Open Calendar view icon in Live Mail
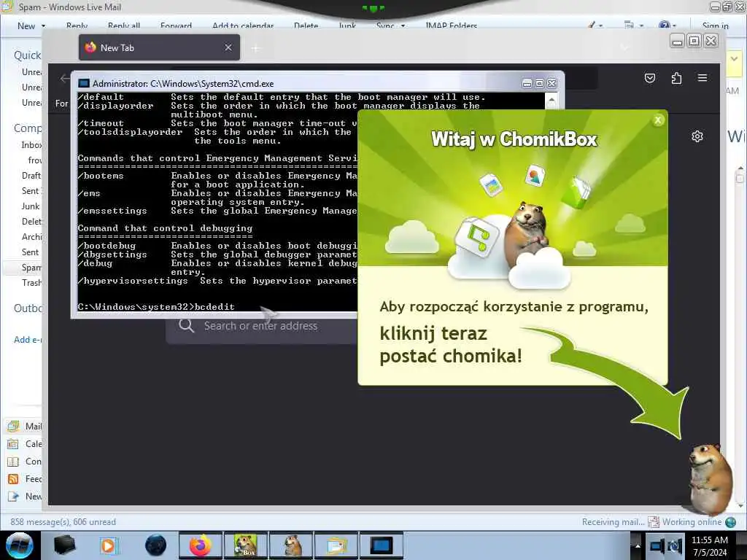This screenshot has width=747, height=560. [x=13, y=444]
